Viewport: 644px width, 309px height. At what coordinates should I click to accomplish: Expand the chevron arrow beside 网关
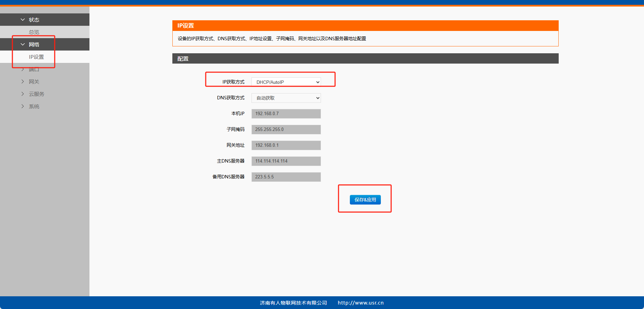pos(23,82)
